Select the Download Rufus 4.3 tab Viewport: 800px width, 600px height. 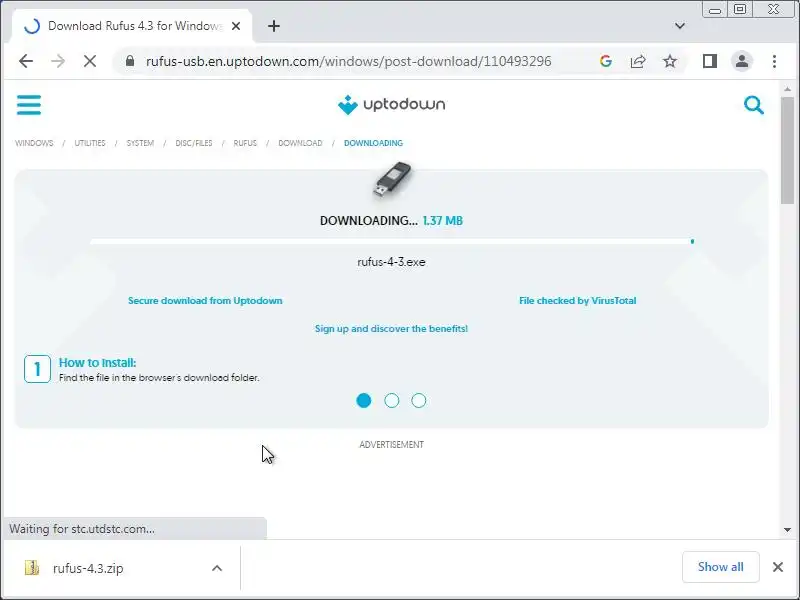(132, 26)
